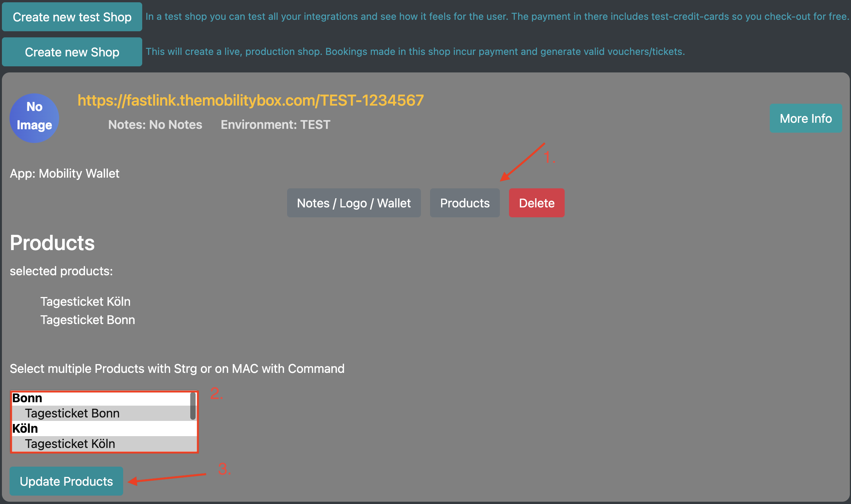Click Tagesticket Köln under selected products
The image size is (851, 504).
(85, 302)
